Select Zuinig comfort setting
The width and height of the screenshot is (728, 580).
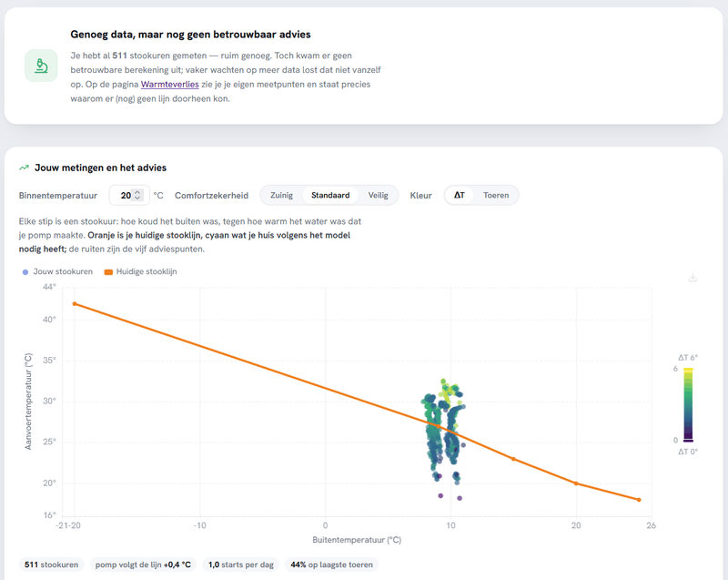tap(281, 196)
